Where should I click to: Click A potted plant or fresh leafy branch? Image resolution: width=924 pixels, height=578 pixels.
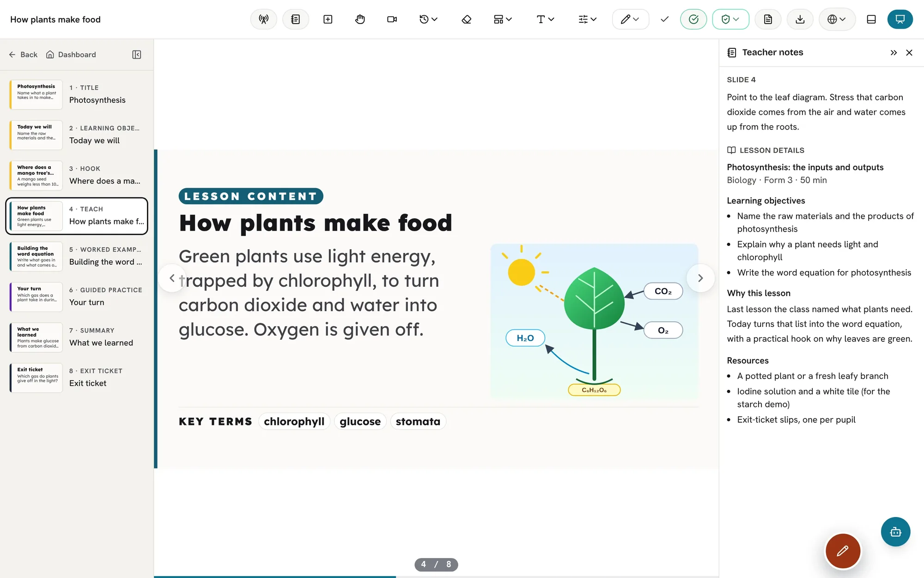click(813, 376)
